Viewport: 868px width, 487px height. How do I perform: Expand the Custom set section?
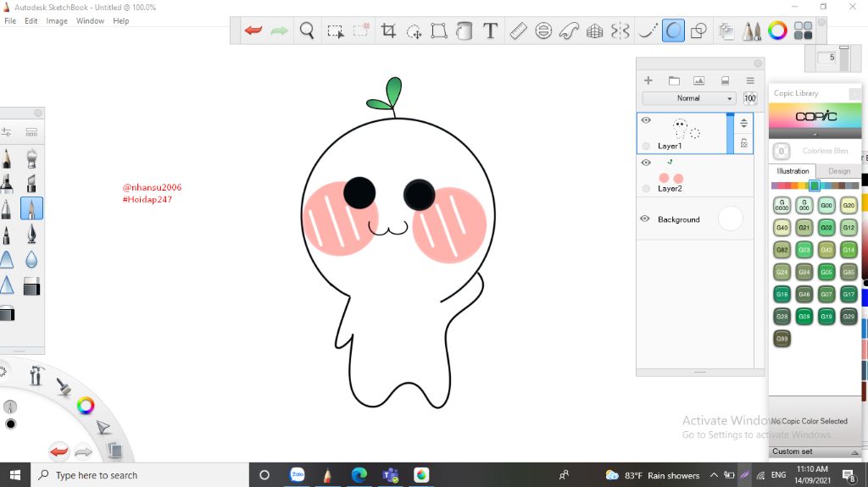815,451
